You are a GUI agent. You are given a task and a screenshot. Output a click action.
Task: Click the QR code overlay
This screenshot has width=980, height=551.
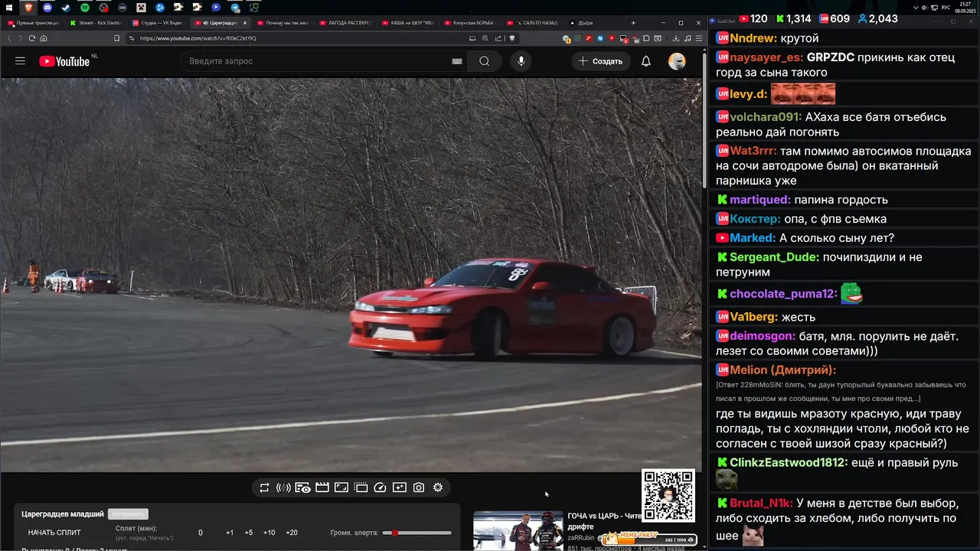pos(668,496)
